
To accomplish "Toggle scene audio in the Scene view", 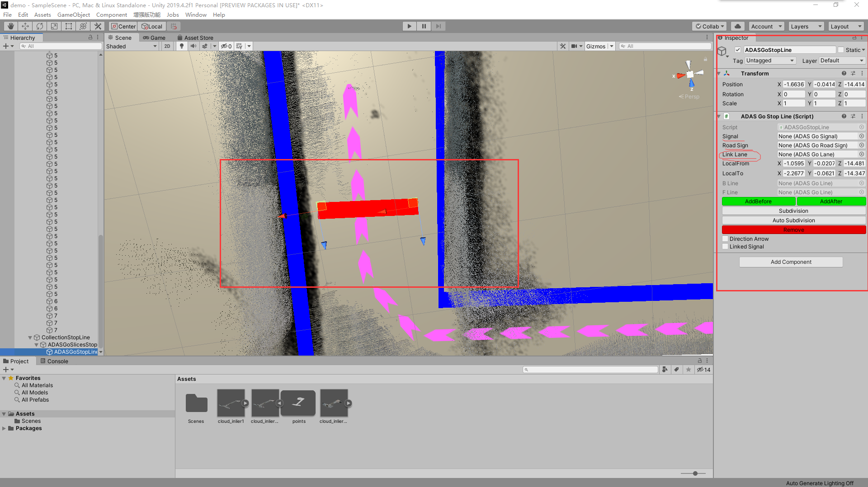I will tap(194, 46).
